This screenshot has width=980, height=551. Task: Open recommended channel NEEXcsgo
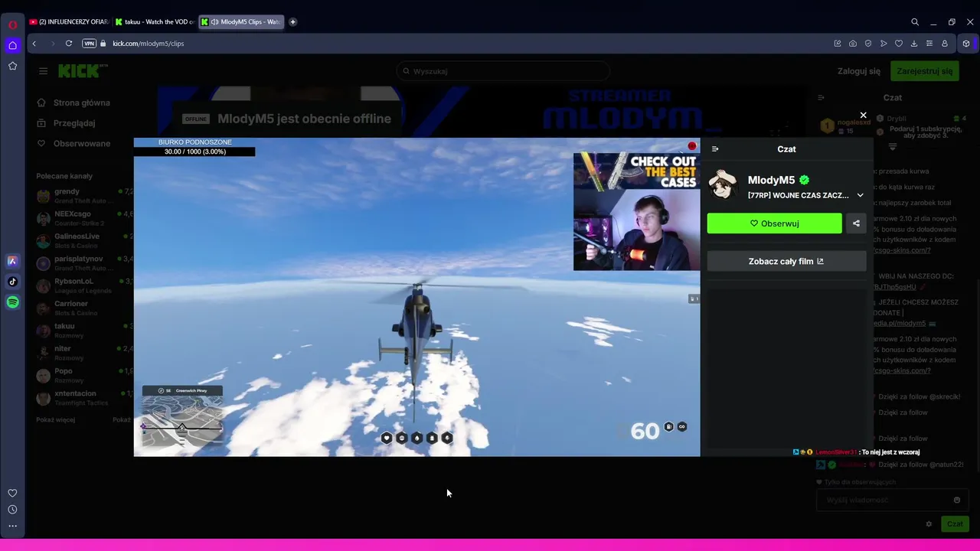pos(83,218)
